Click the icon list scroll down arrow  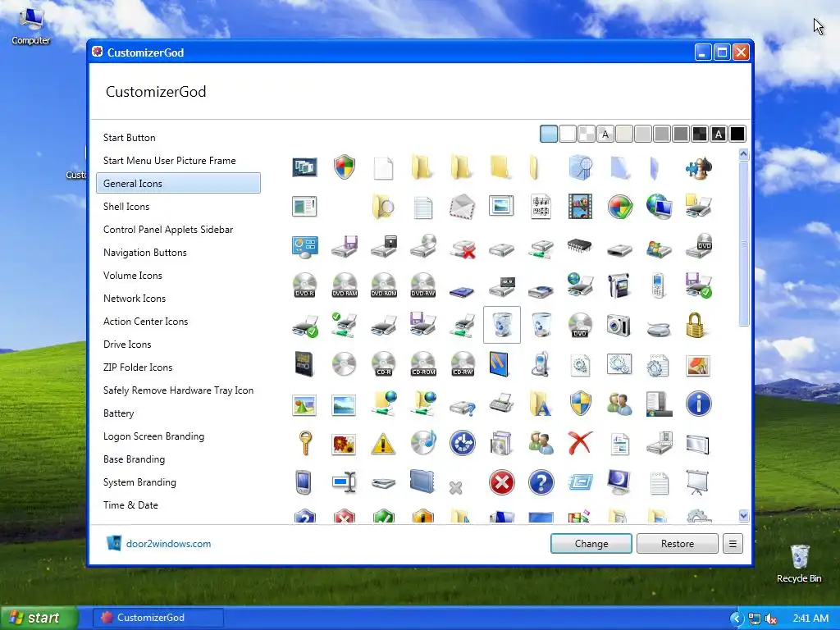point(743,516)
